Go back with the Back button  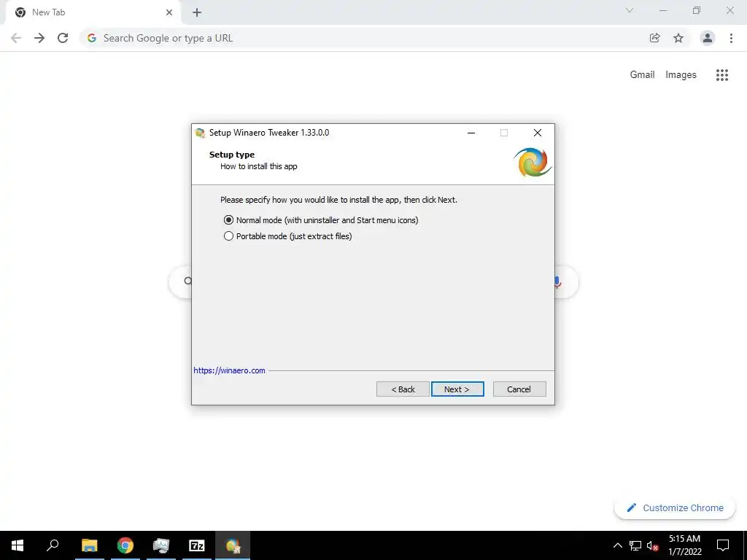[403, 389]
